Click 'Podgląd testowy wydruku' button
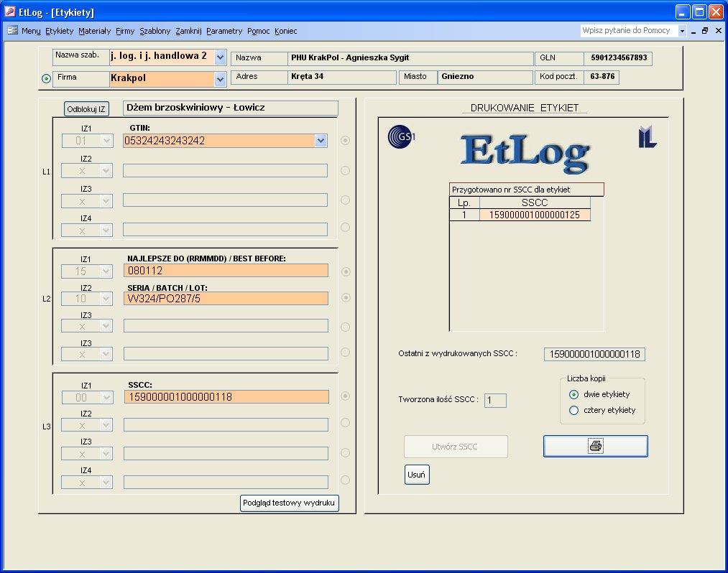The width and height of the screenshot is (728, 573). coord(289,503)
